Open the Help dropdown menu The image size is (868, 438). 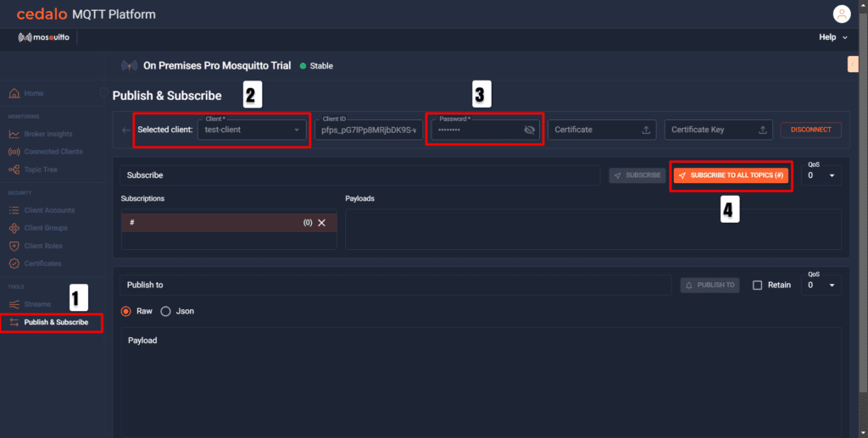click(833, 37)
